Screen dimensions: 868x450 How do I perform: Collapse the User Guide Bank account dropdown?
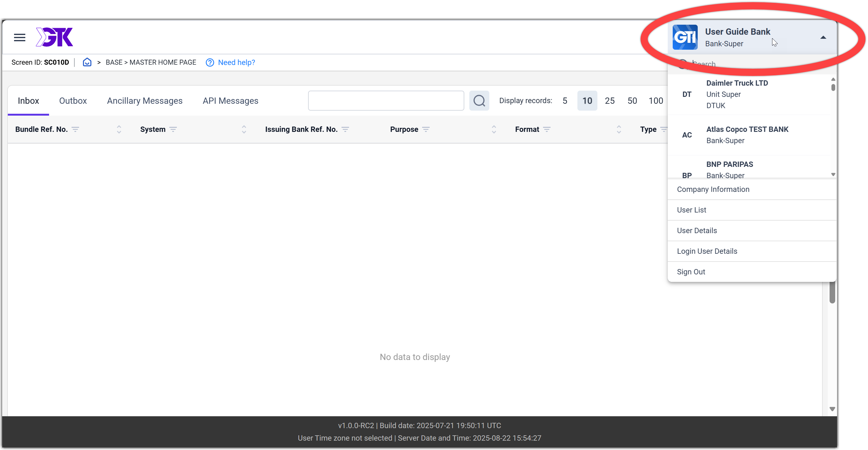coord(823,37)
